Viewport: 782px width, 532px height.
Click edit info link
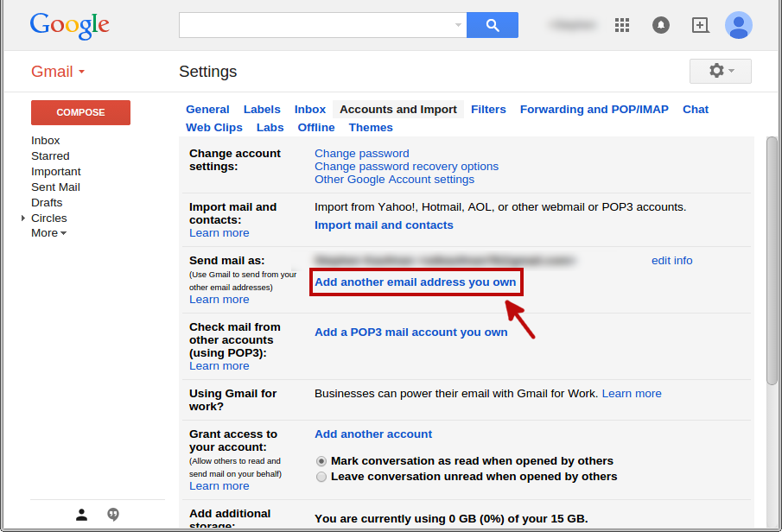point(671,261)
